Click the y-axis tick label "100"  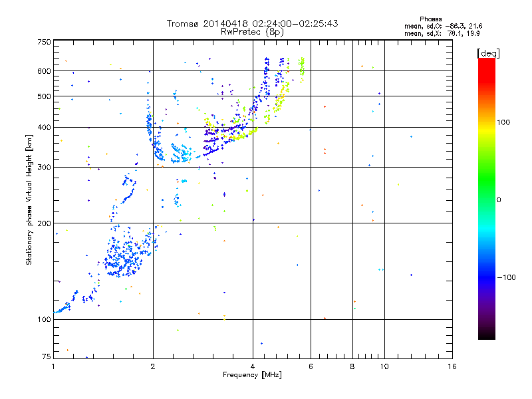coord(44,320)
